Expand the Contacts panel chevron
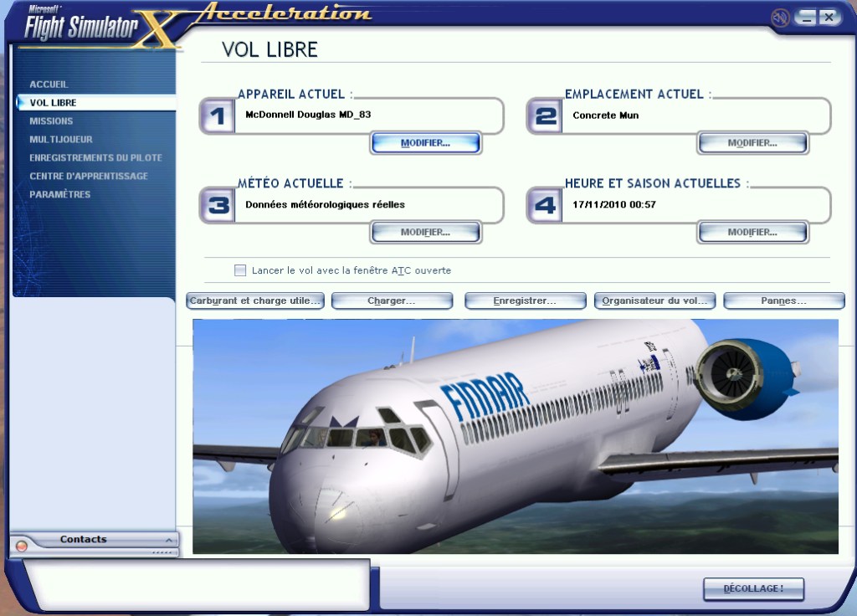This screenshot has width=857, height=616. coord(169,540)
